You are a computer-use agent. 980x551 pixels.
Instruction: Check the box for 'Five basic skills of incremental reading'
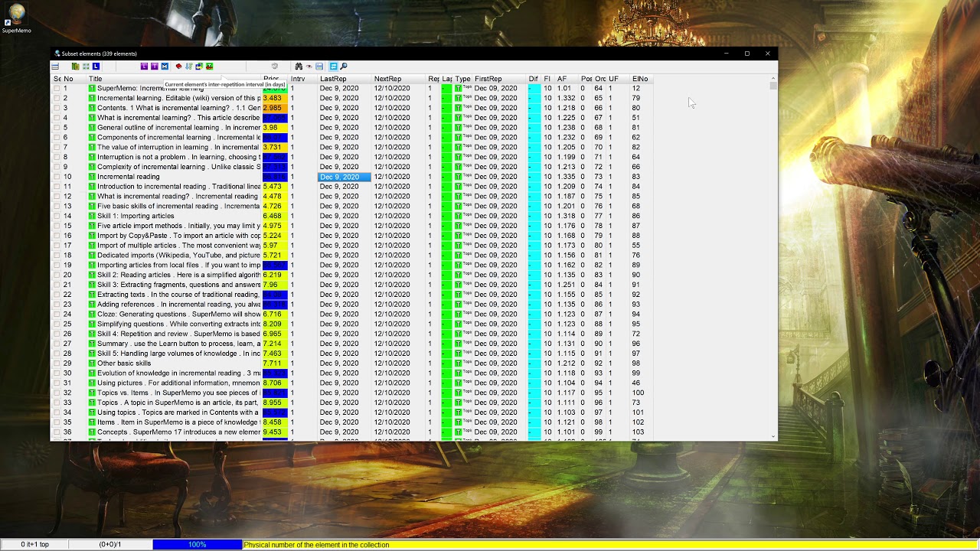click(57, 206)
